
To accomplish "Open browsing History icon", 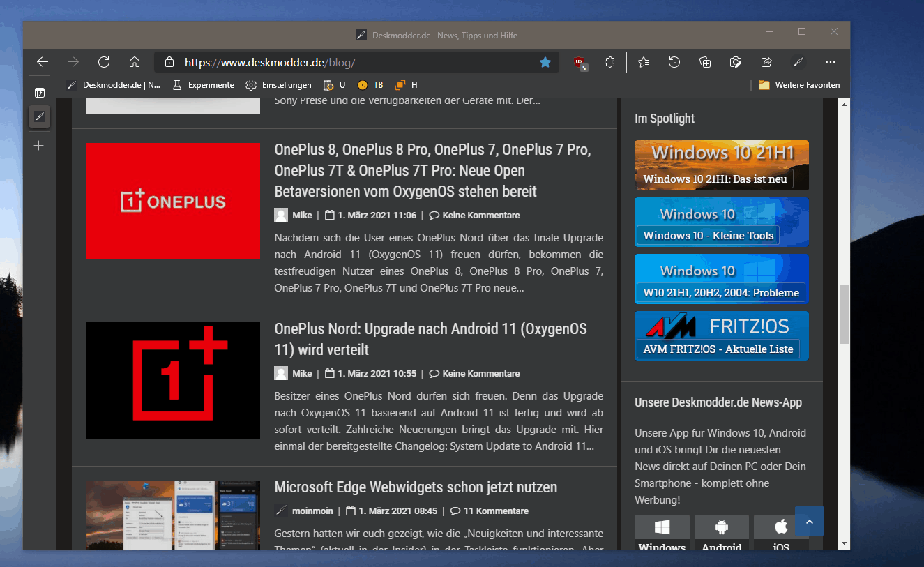I will (x=674, y=62).
